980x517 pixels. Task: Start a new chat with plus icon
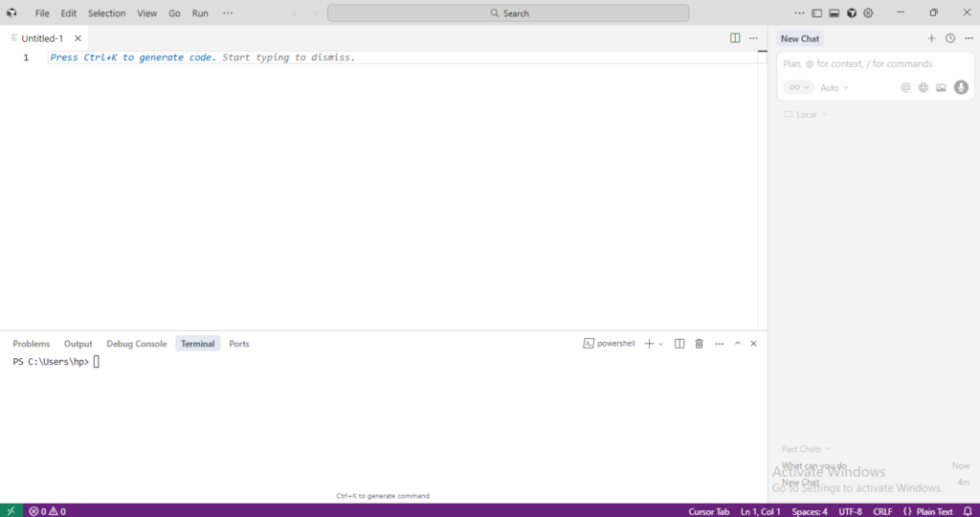[931, 38]
